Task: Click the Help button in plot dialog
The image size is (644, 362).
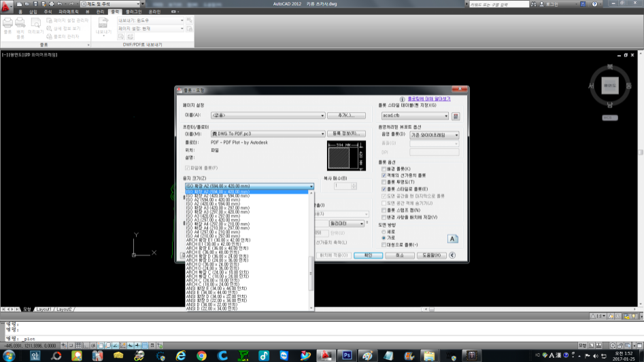Action: tap(432, 255)
